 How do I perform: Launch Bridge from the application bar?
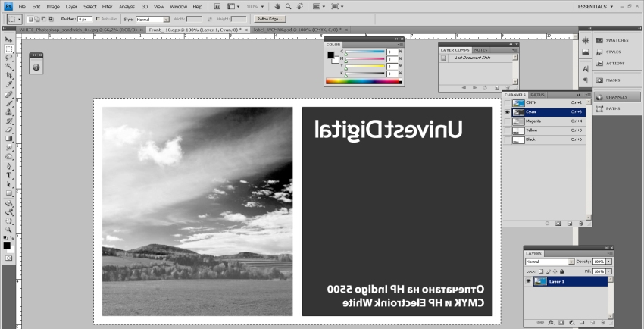pyautogui.click(x=217, y=7)
